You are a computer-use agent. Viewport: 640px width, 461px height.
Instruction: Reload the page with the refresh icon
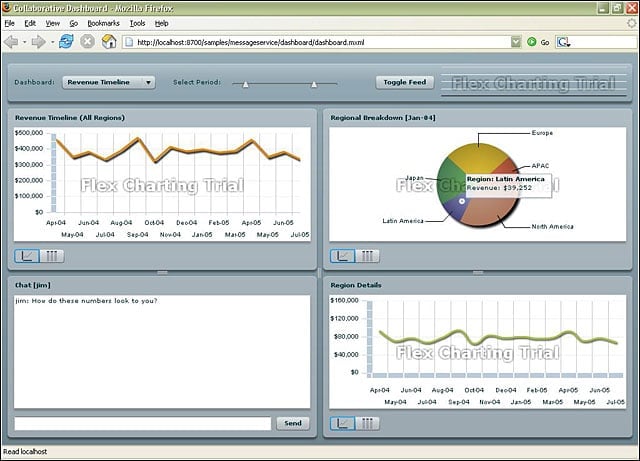tap(66, 42)
